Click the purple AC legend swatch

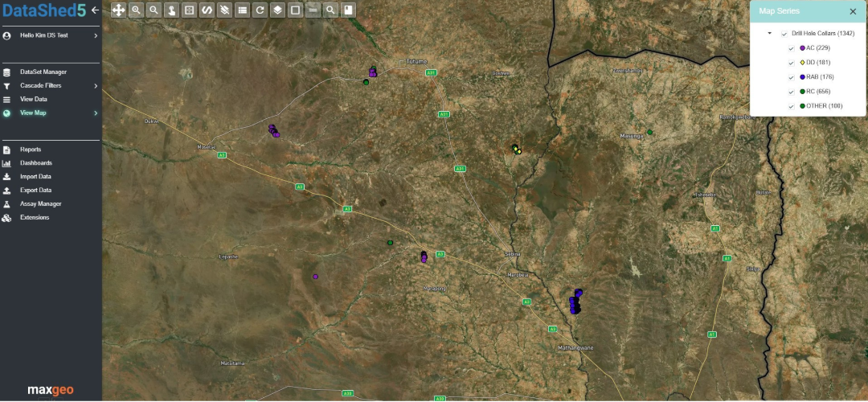pos(802,48)
